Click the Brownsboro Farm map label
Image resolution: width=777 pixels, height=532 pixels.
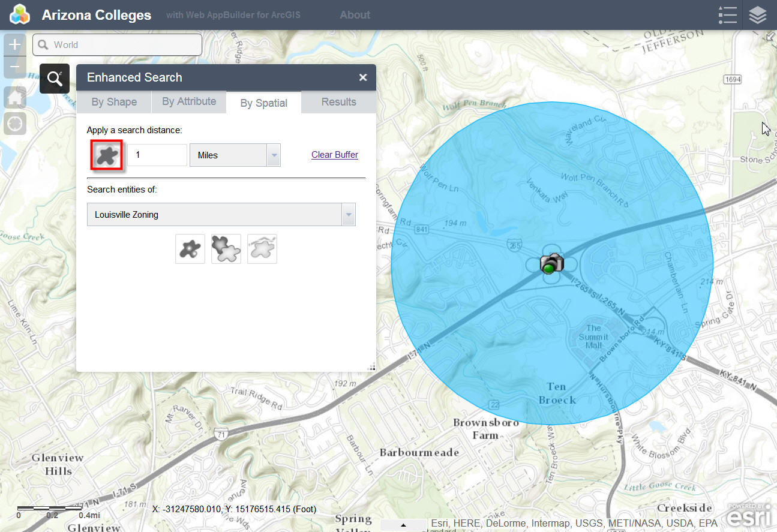click(x=485, y=429)
